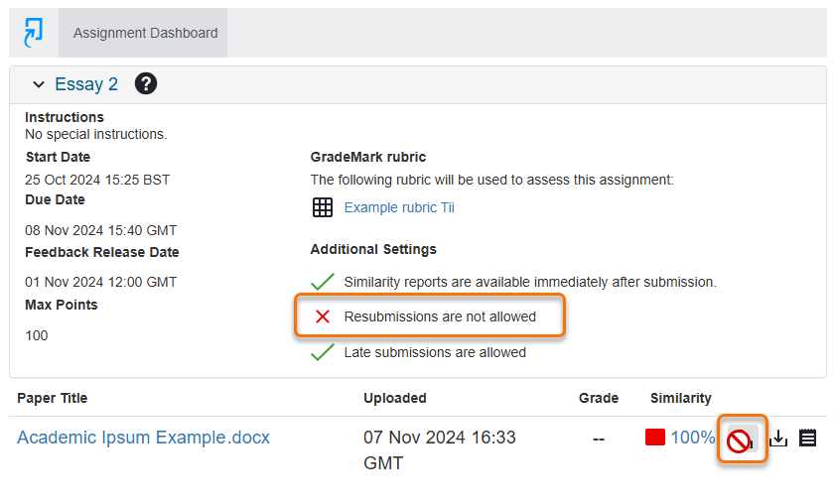The height and width of the screenshot is (504, 834).
Task: Click the red similarity score swatch
Action: point(654,438)
